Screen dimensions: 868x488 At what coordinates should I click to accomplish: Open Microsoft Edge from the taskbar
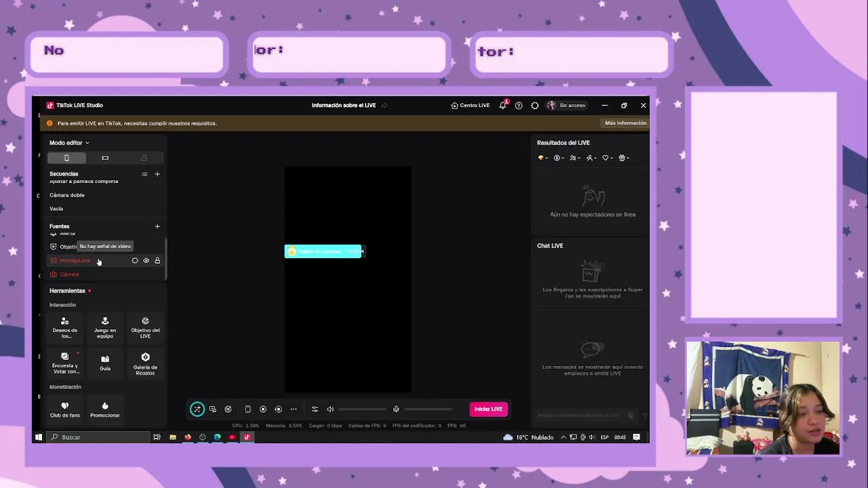coord(217,437)
